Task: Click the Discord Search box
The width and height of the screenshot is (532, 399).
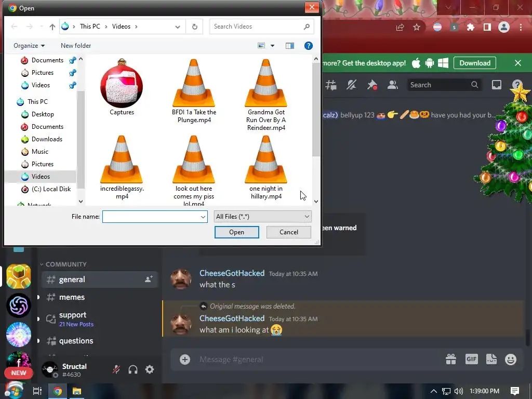Action: pyautogui.click(x=444, y=85)
